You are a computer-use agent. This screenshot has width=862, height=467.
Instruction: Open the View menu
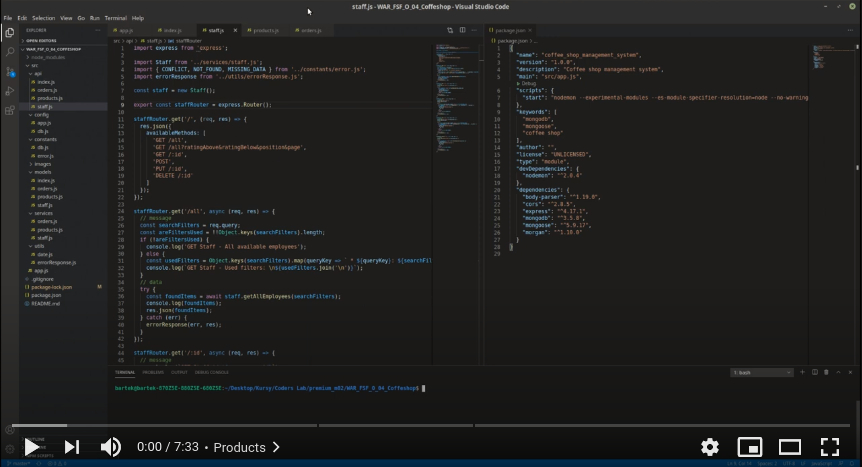[x=66, y=18]
